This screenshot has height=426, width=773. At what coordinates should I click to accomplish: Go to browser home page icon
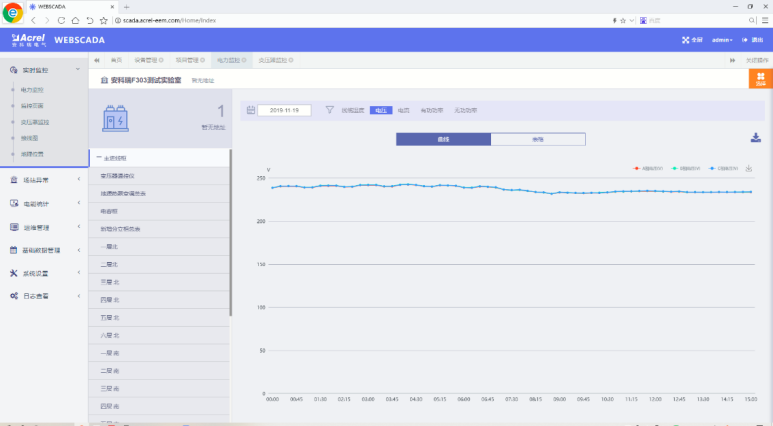(75, 20)
